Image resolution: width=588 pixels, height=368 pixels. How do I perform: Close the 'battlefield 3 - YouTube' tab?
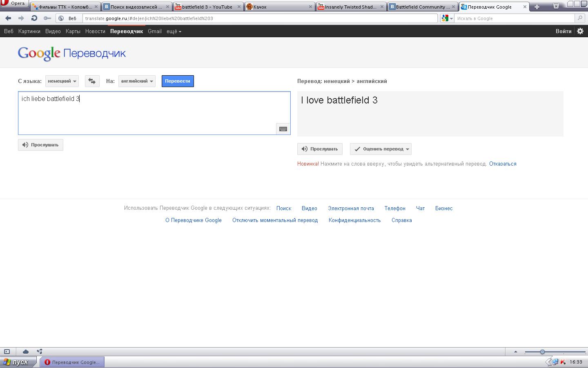pos(239,7)
